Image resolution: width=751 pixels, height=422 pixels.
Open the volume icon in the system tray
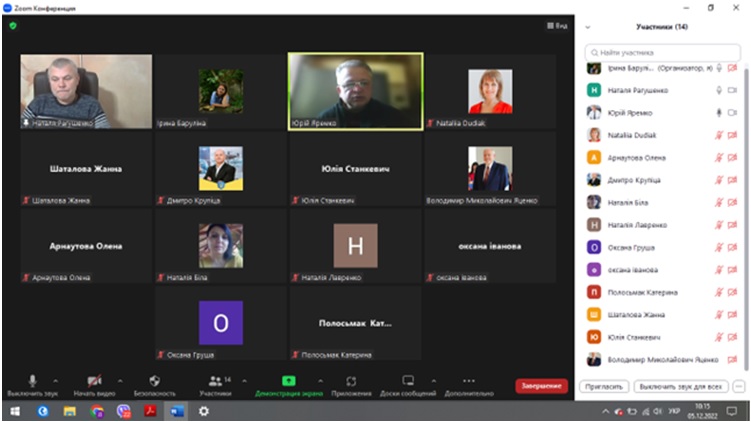(659, 411)
